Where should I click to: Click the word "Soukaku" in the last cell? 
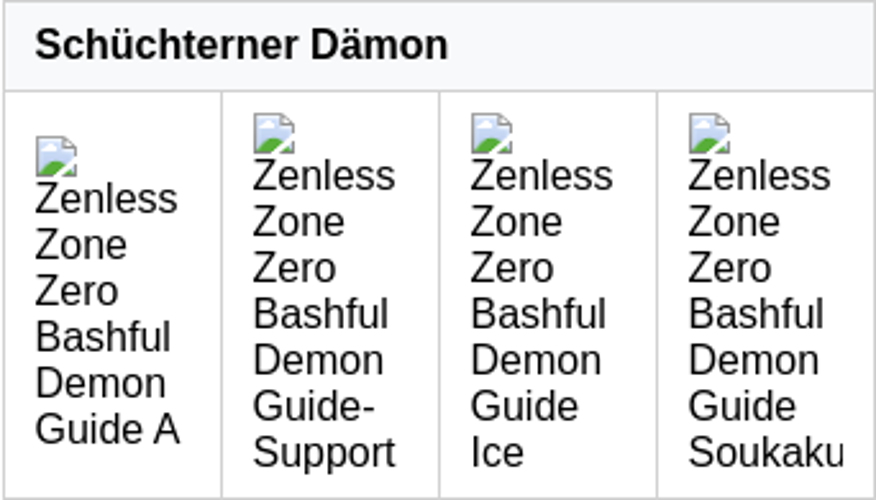coord(766,453)
